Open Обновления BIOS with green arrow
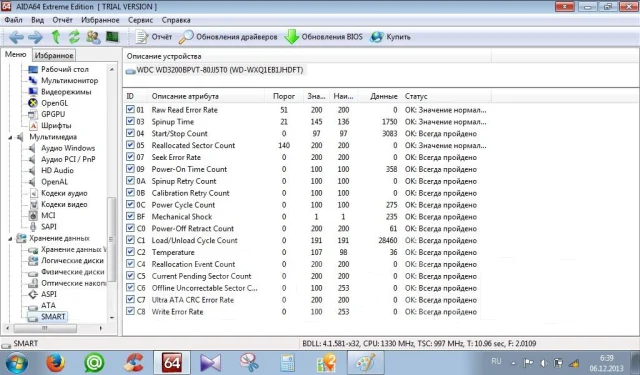 point(323,37)
